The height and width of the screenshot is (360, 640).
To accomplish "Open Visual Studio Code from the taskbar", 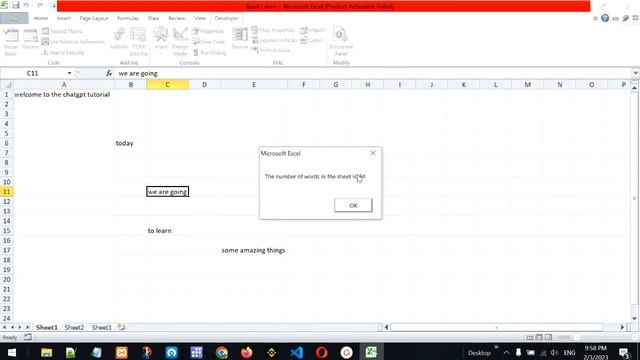I will pyautogui.click(x=297, y=352).
